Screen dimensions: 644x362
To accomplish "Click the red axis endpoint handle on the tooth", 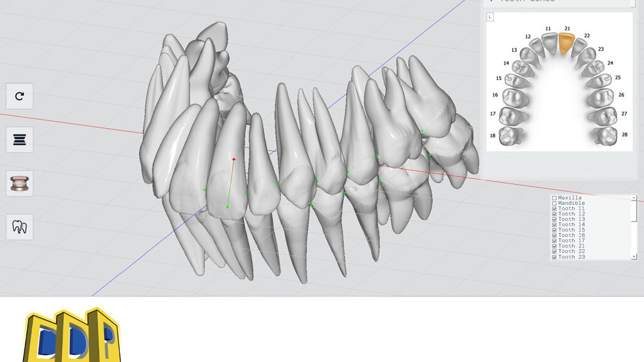I will pyautogui.click(x=234, y=159).
